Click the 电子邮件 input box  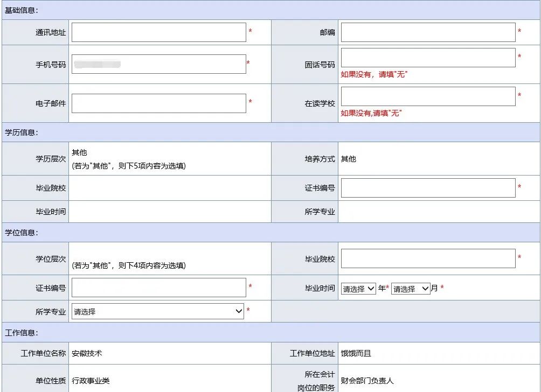[x=158, y=103]
